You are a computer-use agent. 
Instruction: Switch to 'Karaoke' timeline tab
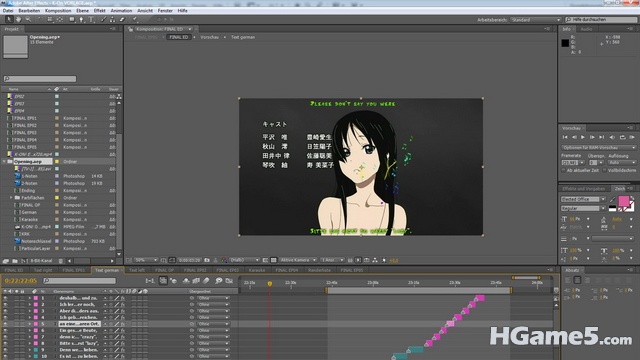coord(257,270)
